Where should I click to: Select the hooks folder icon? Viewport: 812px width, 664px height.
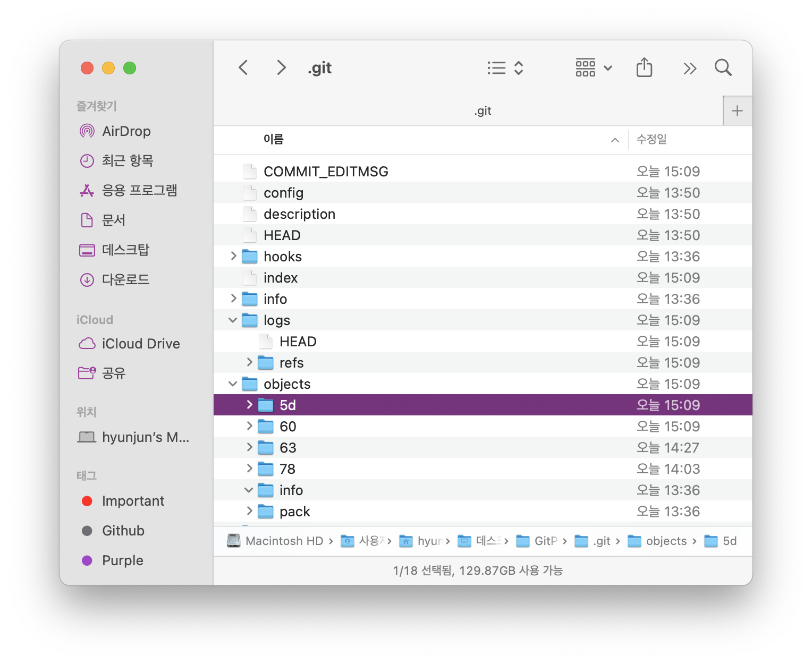(250, 257)
